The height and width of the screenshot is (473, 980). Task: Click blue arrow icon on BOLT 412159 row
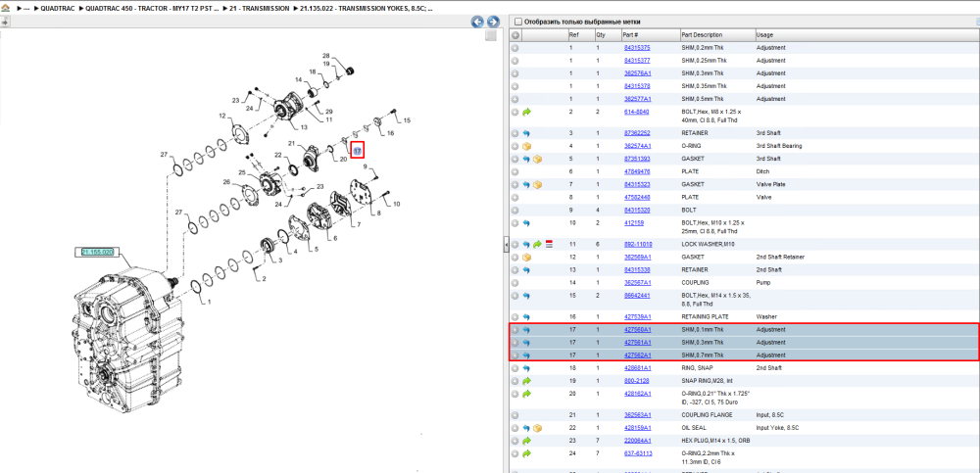526,223
